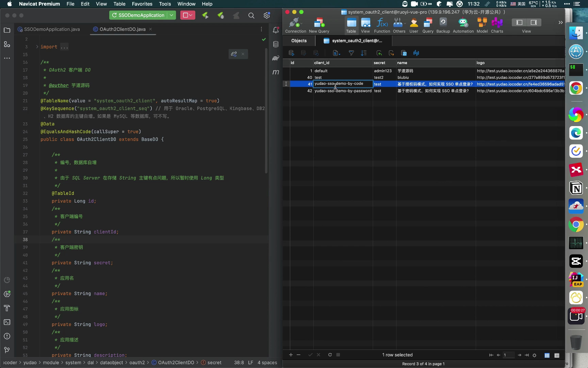Expand the SSODemoApplication run configuration dropdown arrow
588x368 pixels.
click(172, 15)
